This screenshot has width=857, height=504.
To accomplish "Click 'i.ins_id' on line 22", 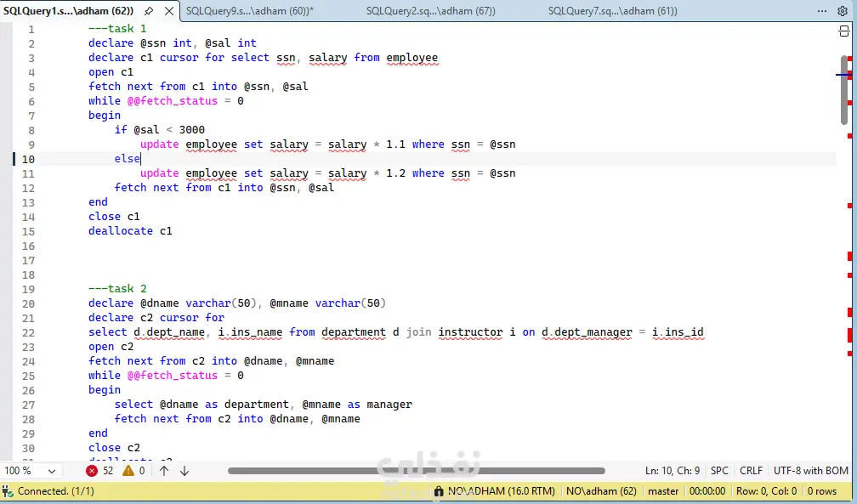I will click(x=678, y=332).
